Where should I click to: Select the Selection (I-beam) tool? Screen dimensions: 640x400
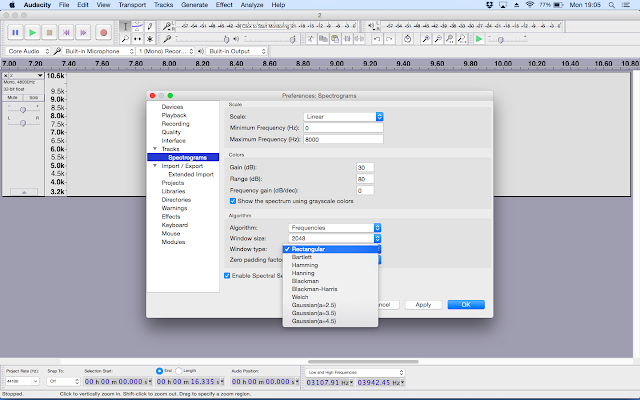tap(125, 27)
